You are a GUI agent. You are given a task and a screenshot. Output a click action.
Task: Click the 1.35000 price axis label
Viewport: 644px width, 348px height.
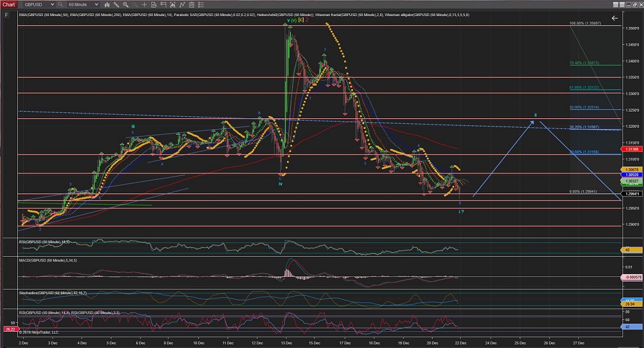point(633,28)
